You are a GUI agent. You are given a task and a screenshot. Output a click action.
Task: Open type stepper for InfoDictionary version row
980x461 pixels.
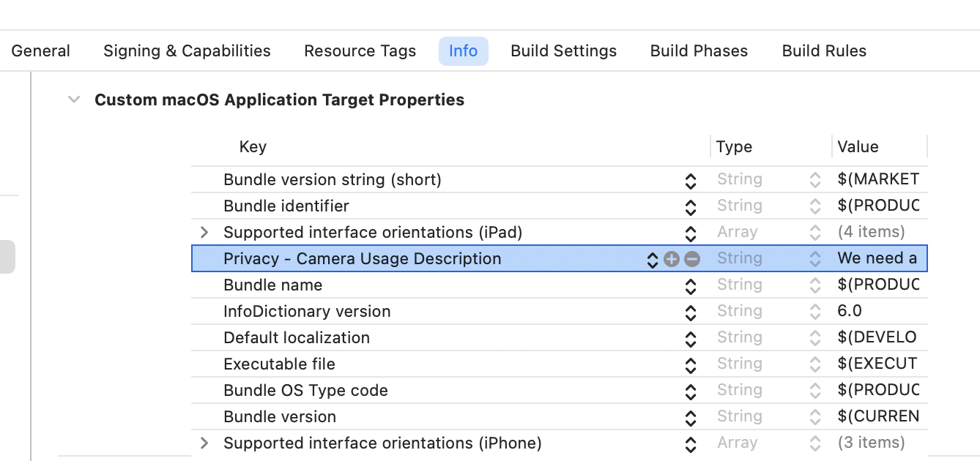pyautogui.click(x=814, y=312)
